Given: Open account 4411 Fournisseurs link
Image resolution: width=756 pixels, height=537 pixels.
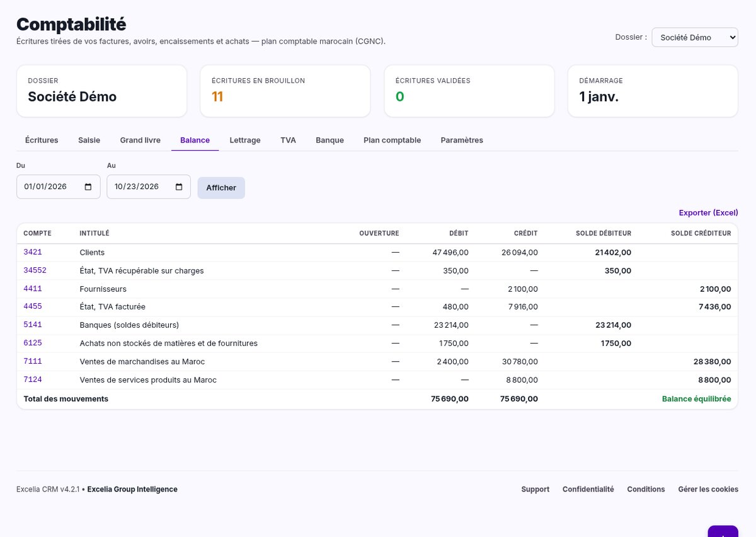Looking at the screenshot, I should tap(33, 289).
